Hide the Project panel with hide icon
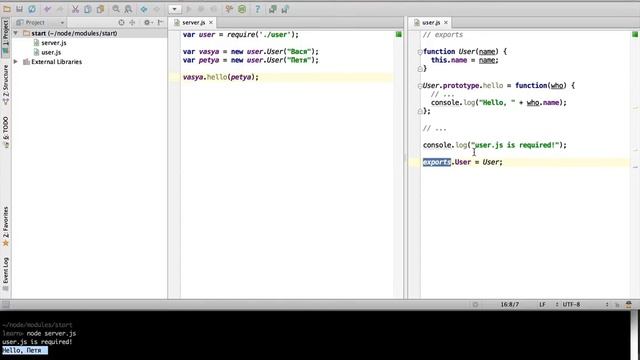The height and width of the screenshot is (360, 640). pyautogui.click(x=160, y=22)
